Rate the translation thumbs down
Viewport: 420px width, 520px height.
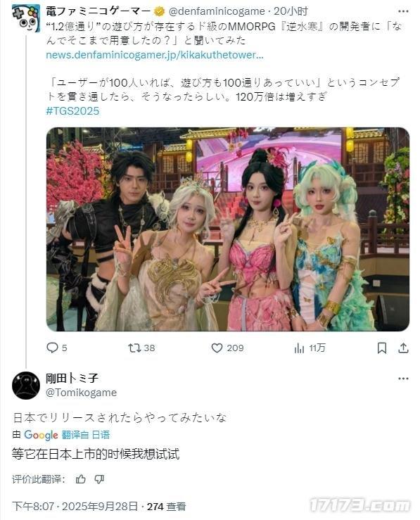point(99,479)
